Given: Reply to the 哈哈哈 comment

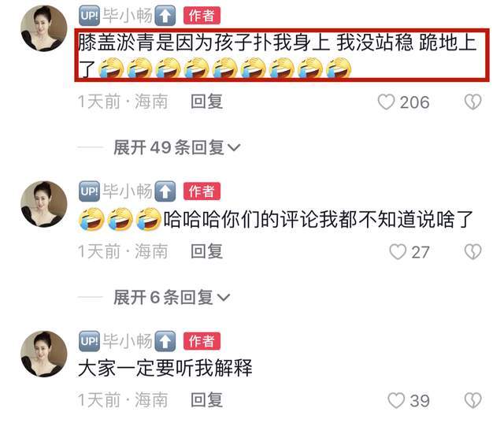Looking at the screenshot, I should tap(206, 251).
